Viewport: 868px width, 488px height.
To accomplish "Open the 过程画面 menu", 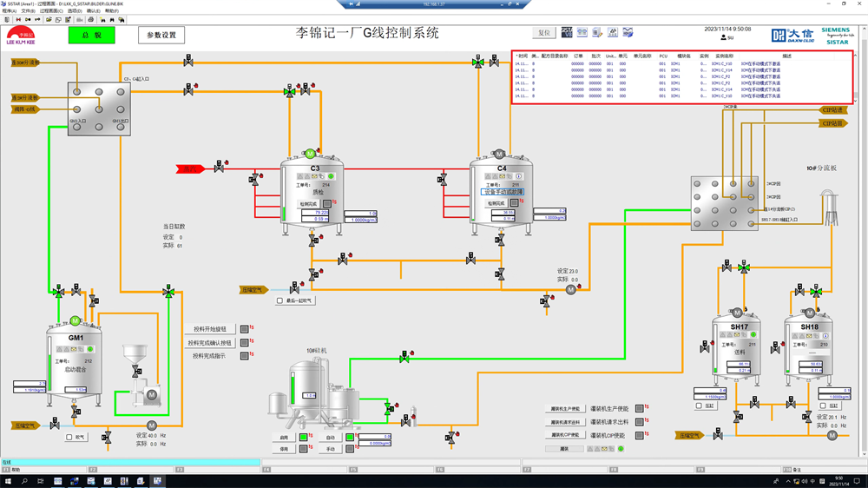I will tap(50, 10).
